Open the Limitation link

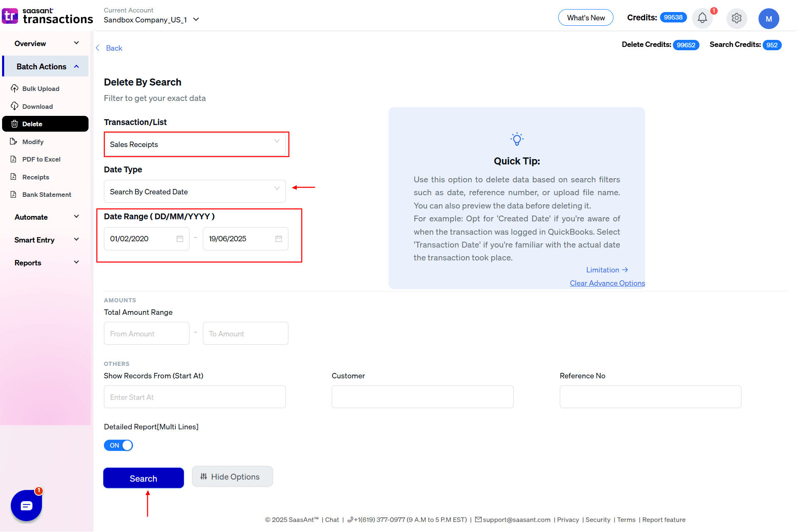click(607, 270)
